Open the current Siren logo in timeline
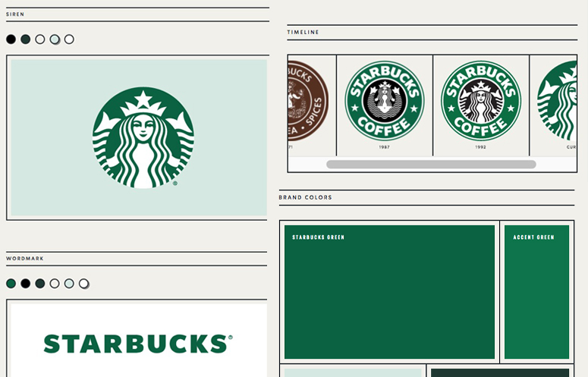Screen dimensions: 588x377 [x=557, y=101]
